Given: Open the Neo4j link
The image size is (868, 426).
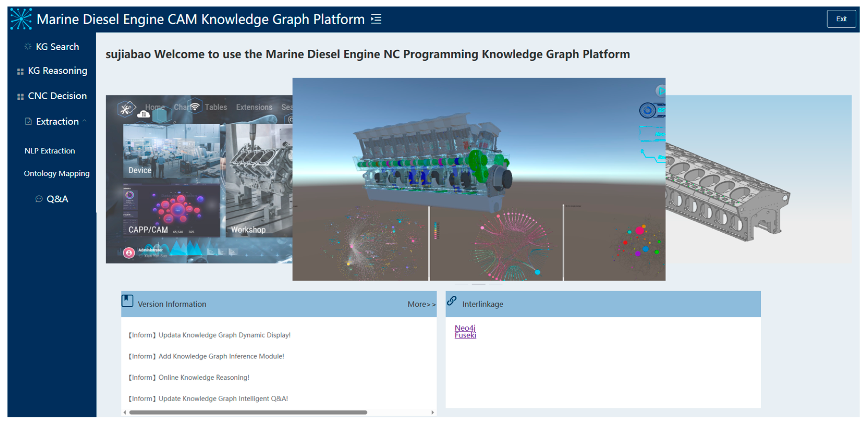Looking at the screenshot, I should point(465,328).
